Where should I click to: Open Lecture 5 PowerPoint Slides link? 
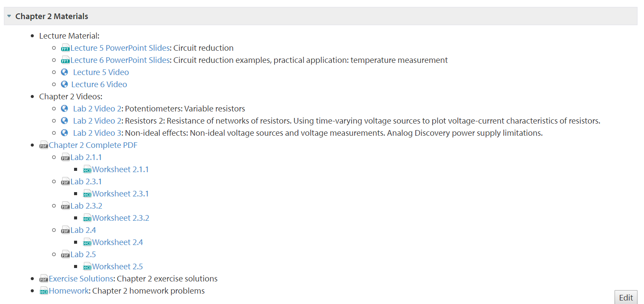120,48
